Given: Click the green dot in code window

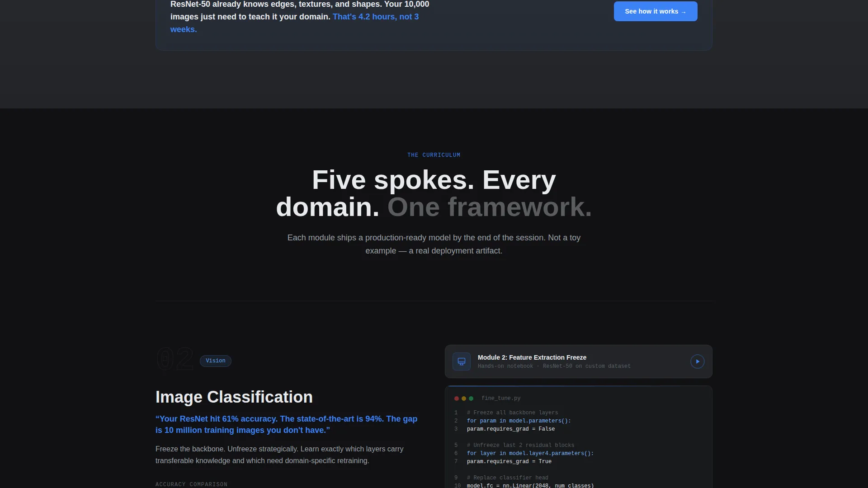Looking at the screenshot, I should click(x=471, y=399).
